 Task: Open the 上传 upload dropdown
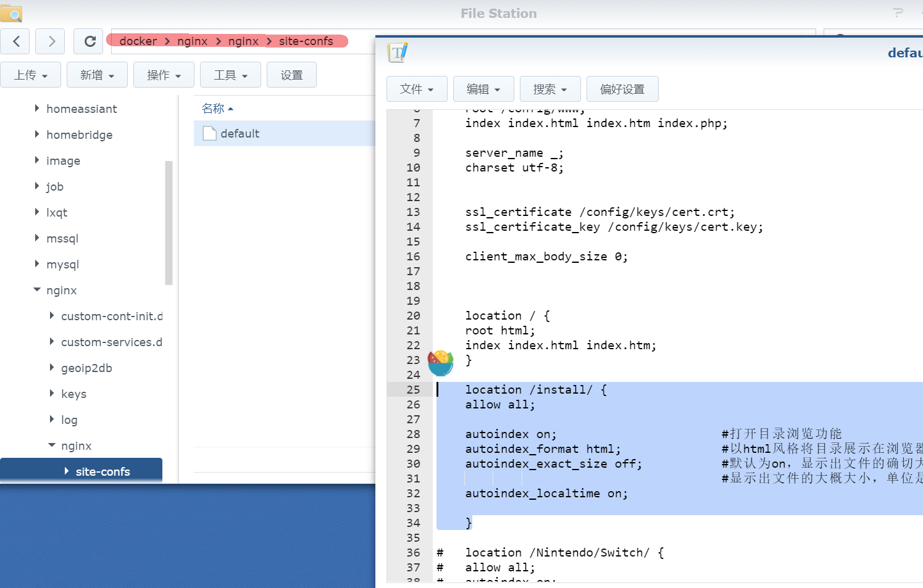click(x=31, y=74)
